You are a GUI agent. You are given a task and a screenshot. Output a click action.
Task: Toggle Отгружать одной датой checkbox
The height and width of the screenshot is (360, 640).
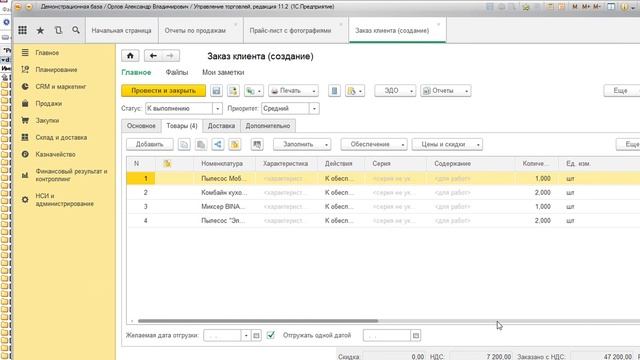pyautogui.click(x=271, y=335)
